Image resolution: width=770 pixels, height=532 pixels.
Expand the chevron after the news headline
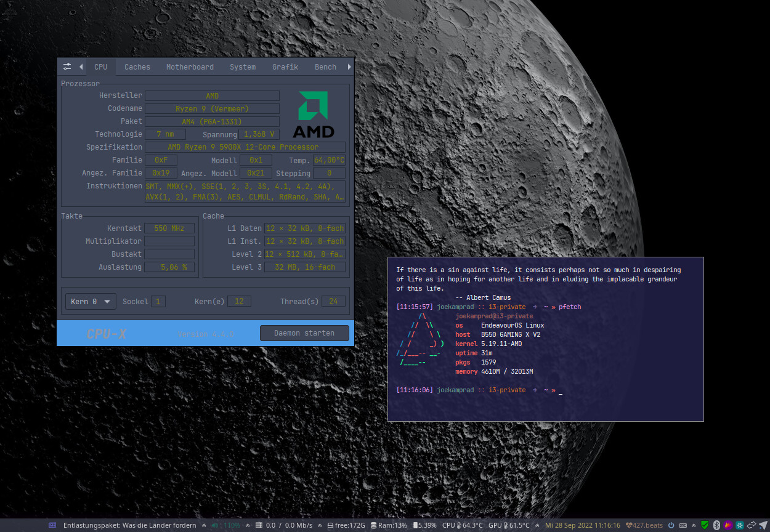pyautogui.click(x=203, y=525)
